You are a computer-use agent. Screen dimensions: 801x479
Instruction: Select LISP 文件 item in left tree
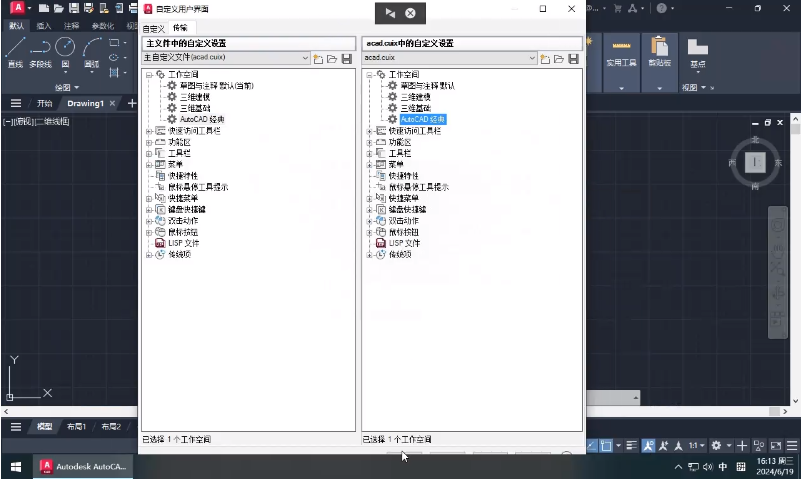pos(183,243)
